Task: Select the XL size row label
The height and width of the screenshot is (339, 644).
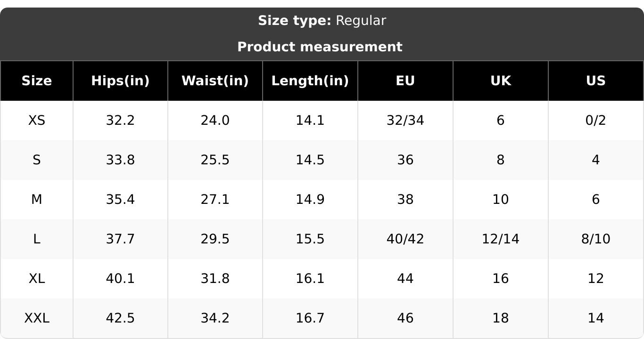Action: click(x=37, y=279)
